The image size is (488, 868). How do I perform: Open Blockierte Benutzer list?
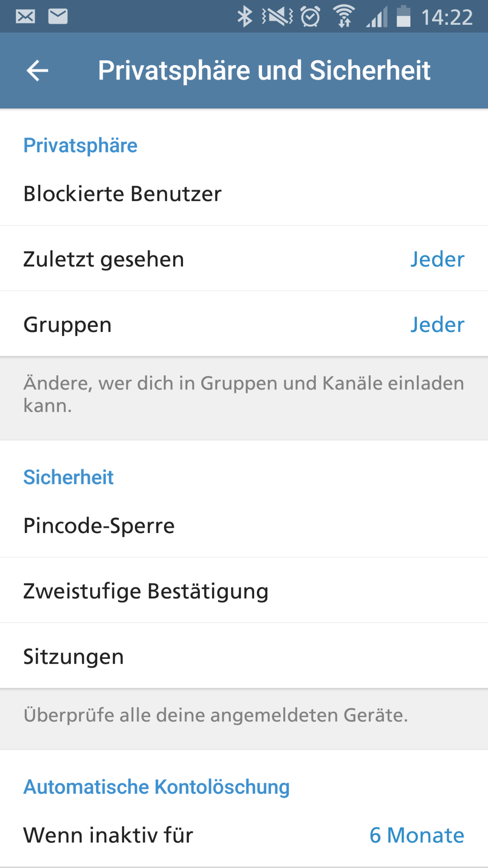point(122,194)
